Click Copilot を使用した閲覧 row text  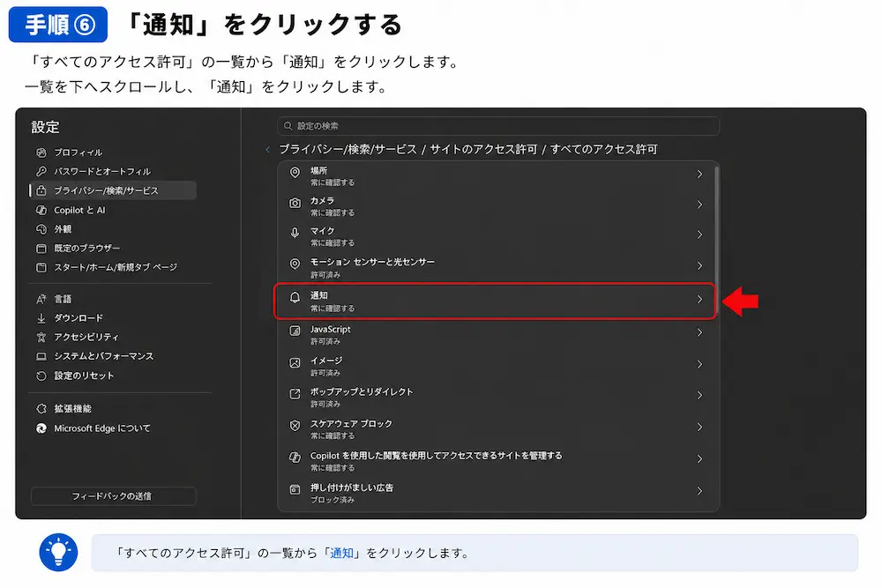click(436, 456)
